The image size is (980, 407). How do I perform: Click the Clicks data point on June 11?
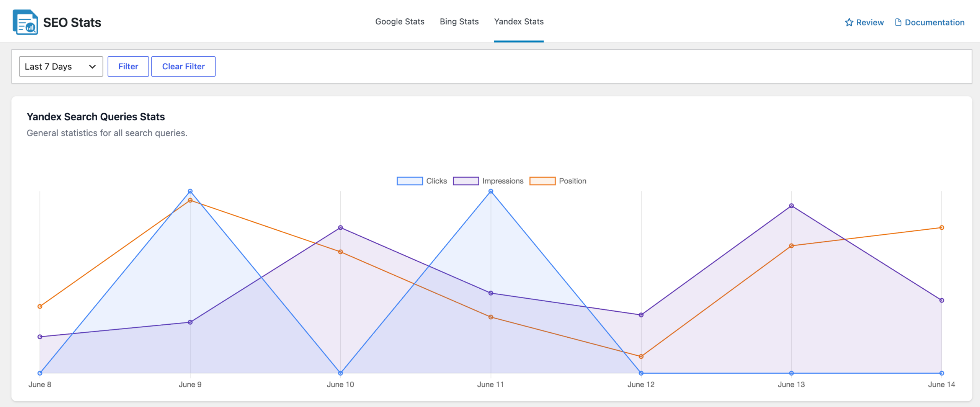pyautogui.click(x=491, y=191)
